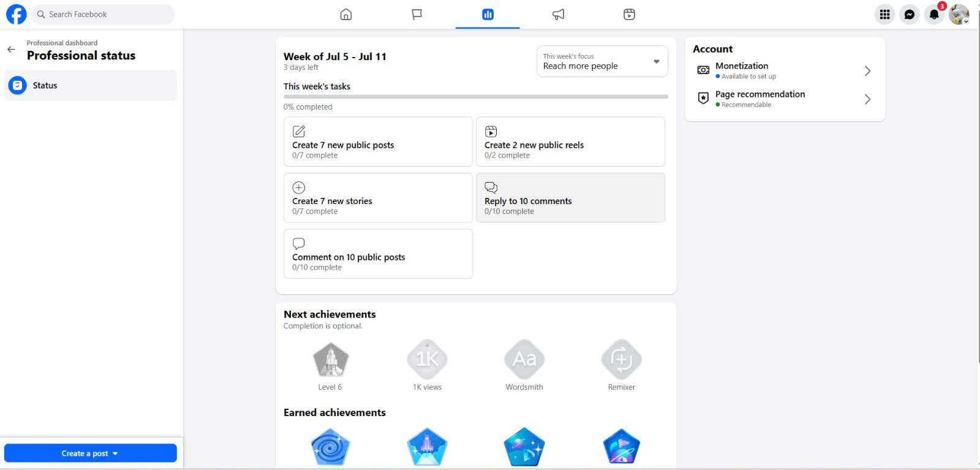Open Page recommendation setting
980x470 pixels.
click(785, 99)
